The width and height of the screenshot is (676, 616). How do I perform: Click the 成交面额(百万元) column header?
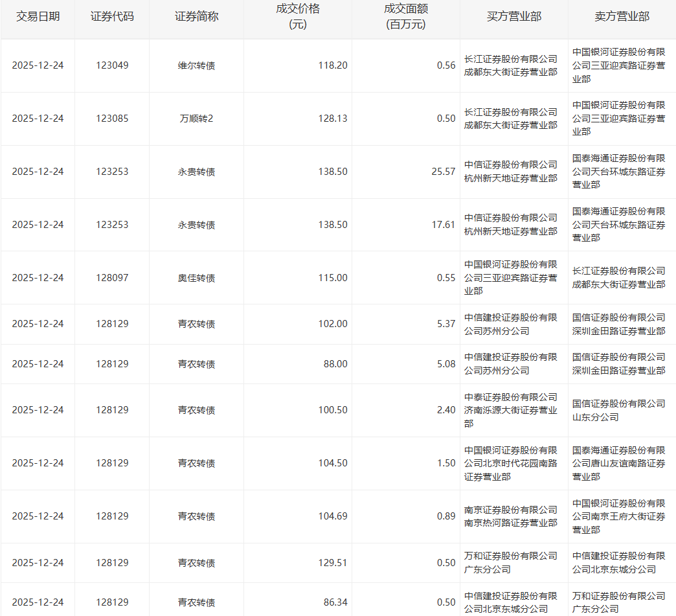click(406, 17)
